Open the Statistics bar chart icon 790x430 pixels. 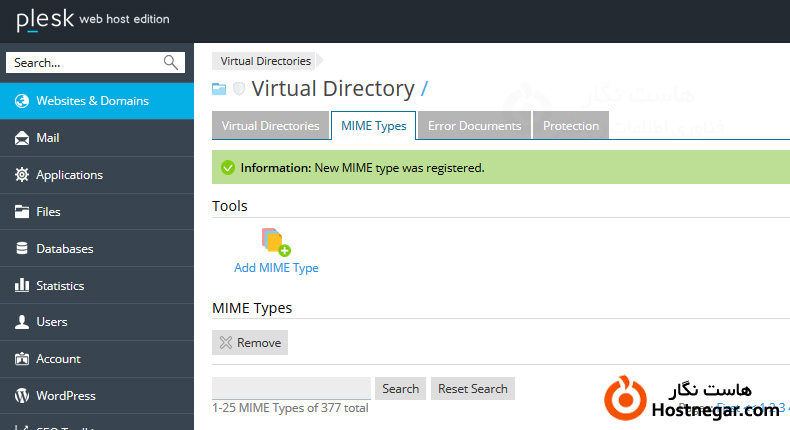tap(21, 286)
